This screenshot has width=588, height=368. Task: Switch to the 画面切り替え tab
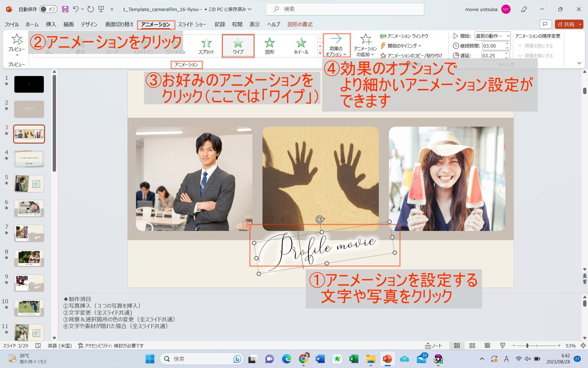point(119,24)
